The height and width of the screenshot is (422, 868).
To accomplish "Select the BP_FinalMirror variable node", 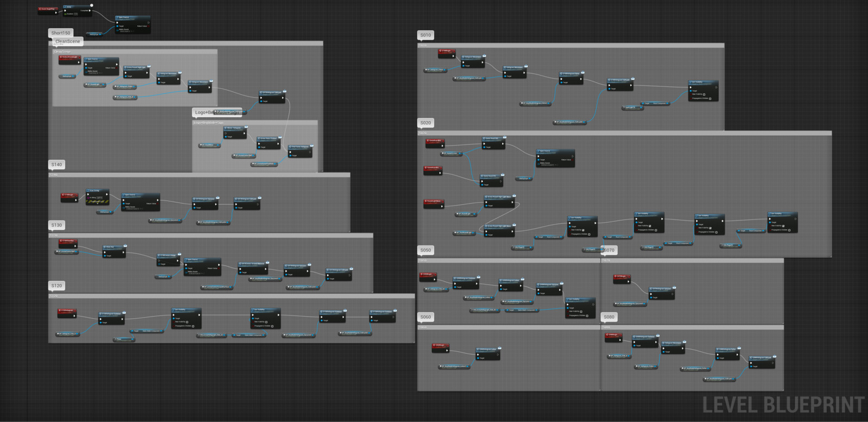I will pyautogui.click(x=209, y=145).
